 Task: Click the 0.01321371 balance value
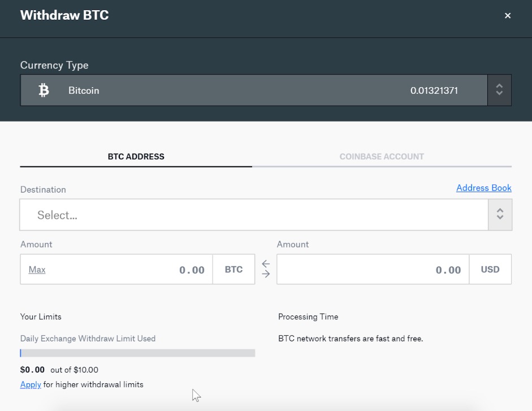pos(434,90)
